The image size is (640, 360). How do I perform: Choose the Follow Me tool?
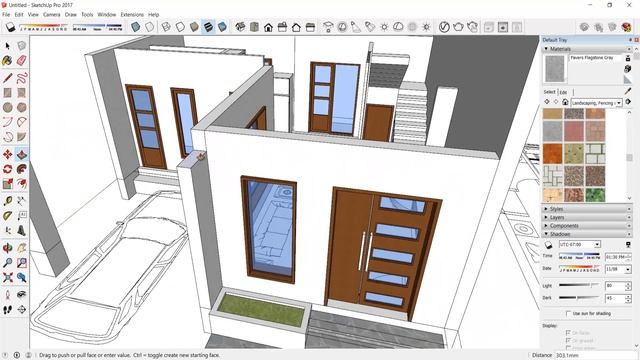[22, 169]
